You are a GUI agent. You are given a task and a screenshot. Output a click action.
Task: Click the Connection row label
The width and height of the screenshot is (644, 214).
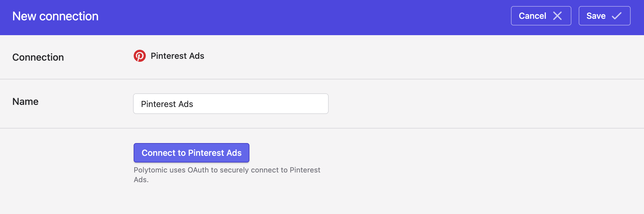pyautogui.click(x=38, y=57)
